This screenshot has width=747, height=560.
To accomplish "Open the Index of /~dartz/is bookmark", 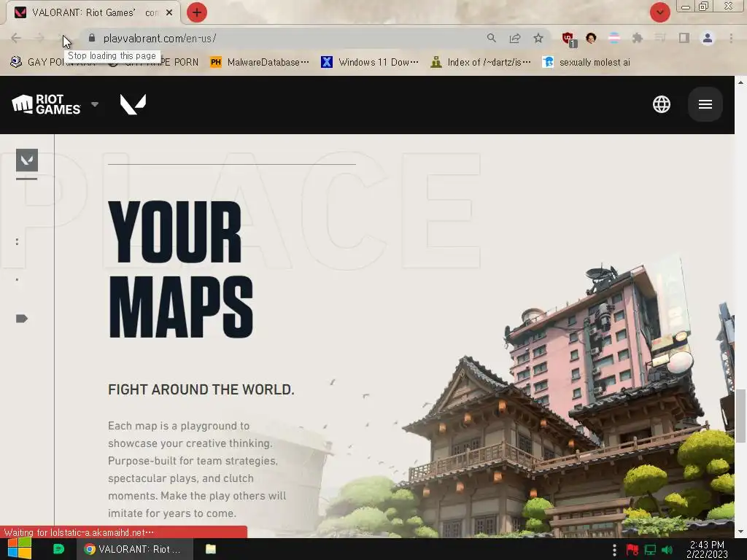I will (480, 63).
